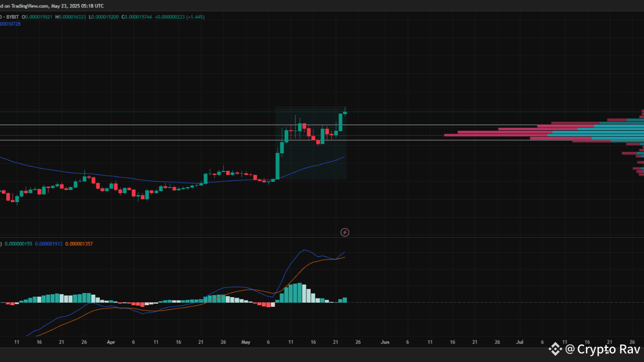Click the close price change (+1.44%) text
Image resolution: width=644 pixels, height=362 pixels.
(195, 17)
